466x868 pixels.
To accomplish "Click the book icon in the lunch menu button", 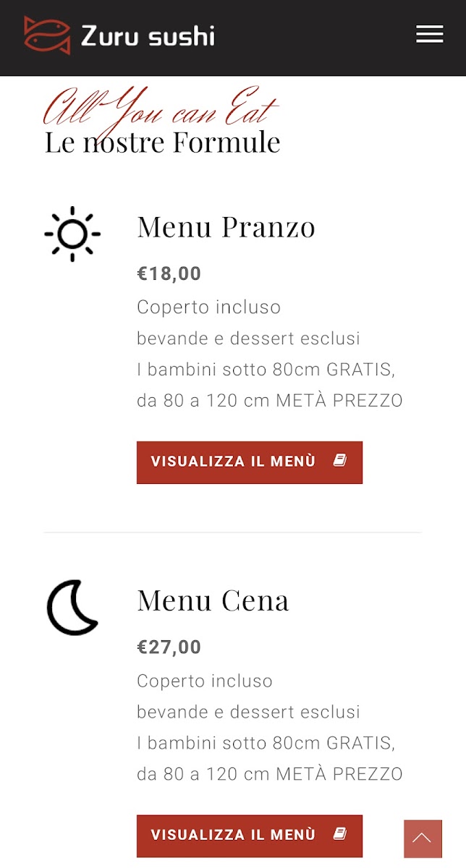I will point(340,461).
